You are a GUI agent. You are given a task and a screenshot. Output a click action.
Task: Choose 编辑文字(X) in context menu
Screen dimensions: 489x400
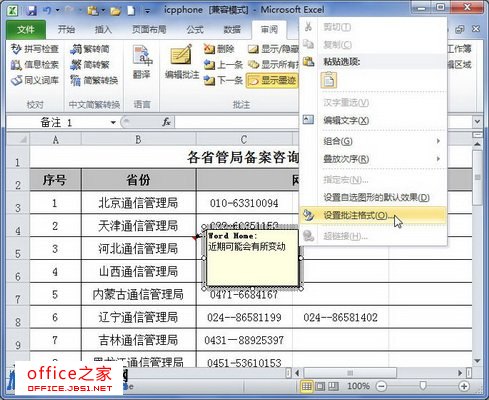click(373, 120)
